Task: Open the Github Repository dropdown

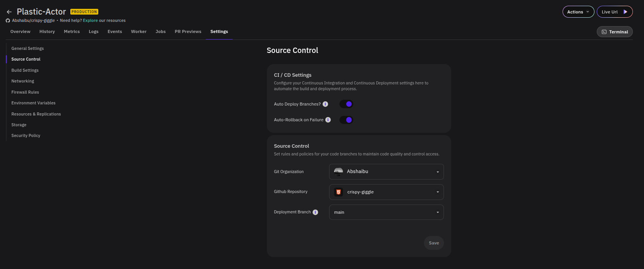Action: click(x=386, y=192)
